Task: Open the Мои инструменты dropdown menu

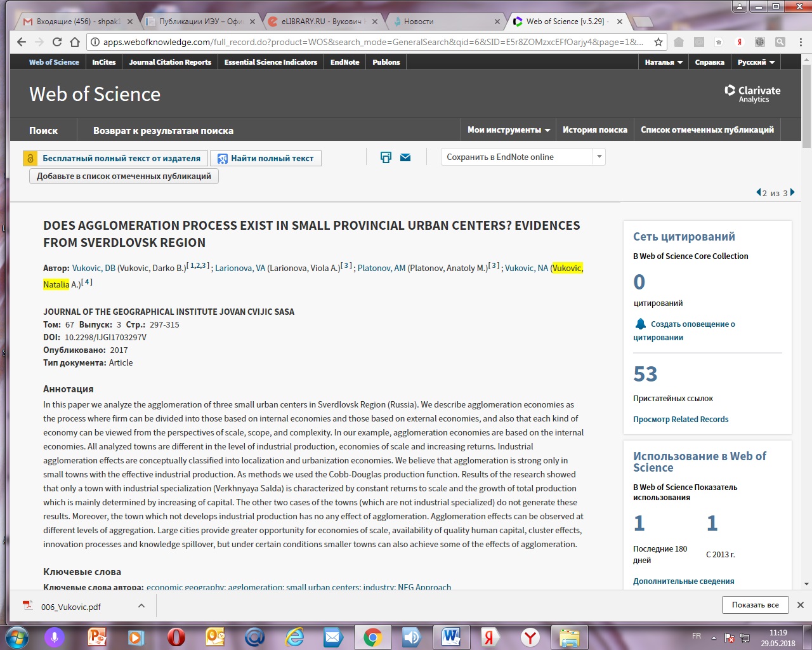Action: click(508, 129)
